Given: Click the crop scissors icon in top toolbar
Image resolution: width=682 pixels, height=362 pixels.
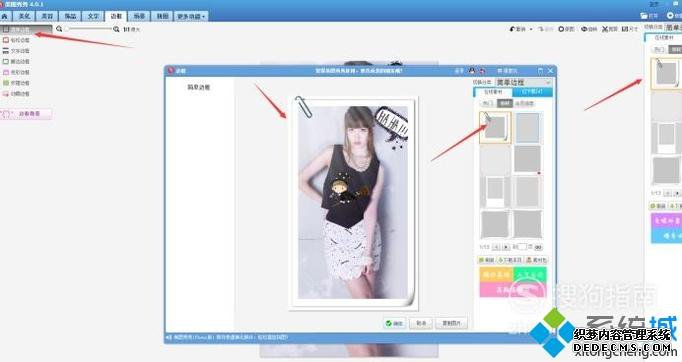Looking at the screenshot, I should coord(605,29).
